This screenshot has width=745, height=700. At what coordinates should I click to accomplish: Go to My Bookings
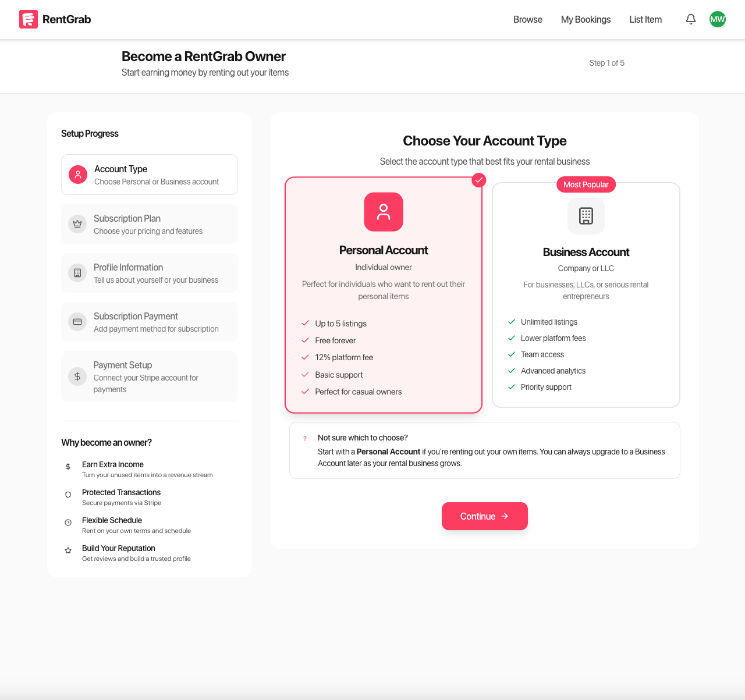pos(586,19)
